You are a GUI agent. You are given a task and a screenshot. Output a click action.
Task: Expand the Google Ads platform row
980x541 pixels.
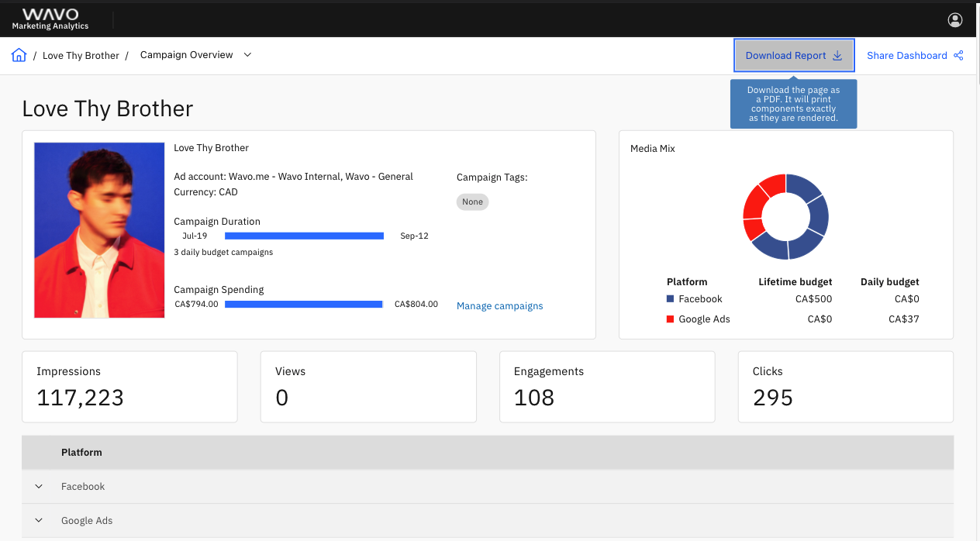click(39, 521)
